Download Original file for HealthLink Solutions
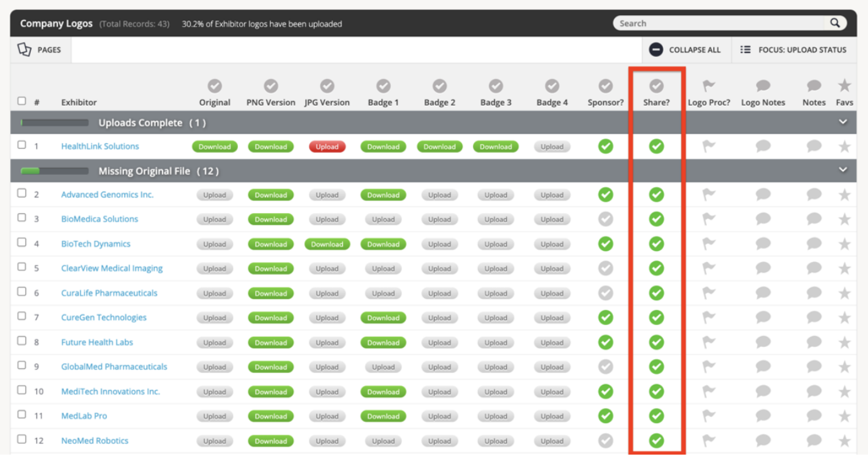This screenshot has width=868, height=456. 215,146
